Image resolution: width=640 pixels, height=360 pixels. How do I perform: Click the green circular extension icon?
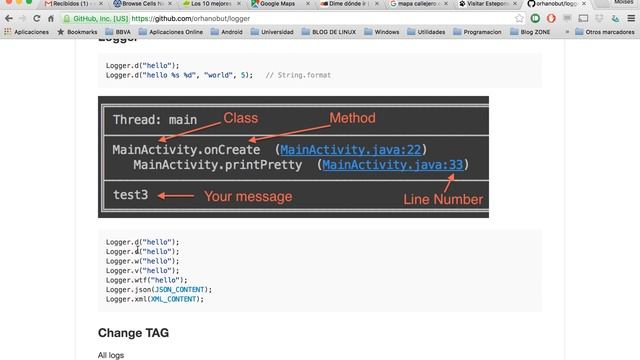535,18
